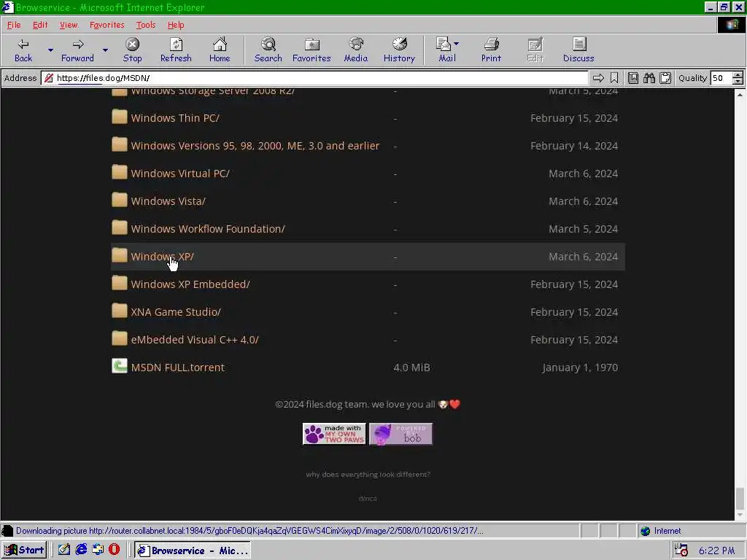
Task: Click the bookmark icon beside the Go arrow
Action: [x=614, y=78]
